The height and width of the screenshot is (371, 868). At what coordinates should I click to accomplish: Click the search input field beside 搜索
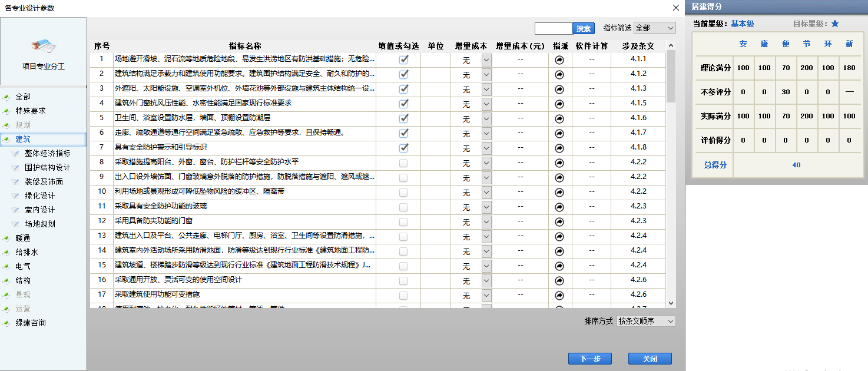553,28
